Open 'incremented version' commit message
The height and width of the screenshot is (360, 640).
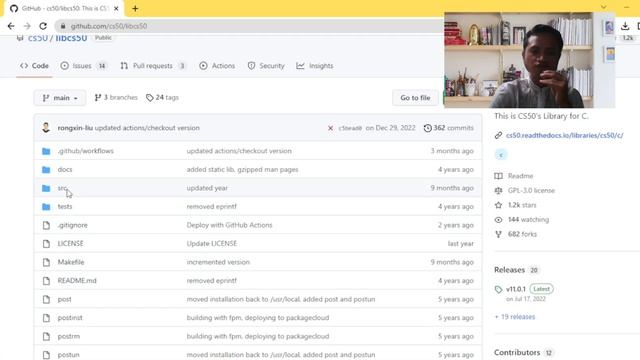(218, 262)
